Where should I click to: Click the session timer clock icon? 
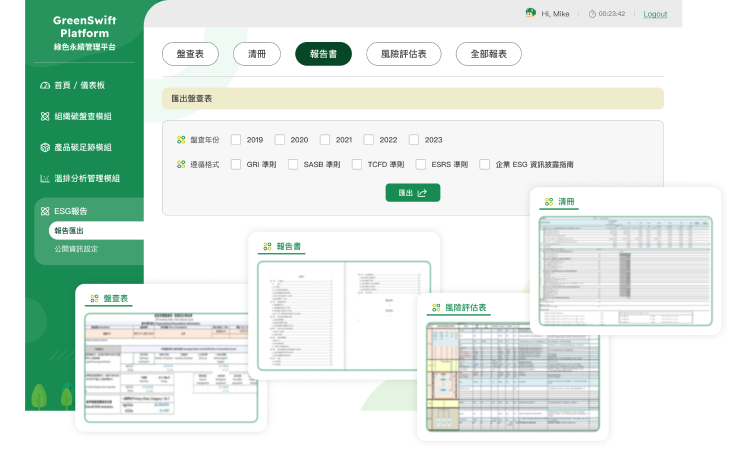[x=592, y=14]
